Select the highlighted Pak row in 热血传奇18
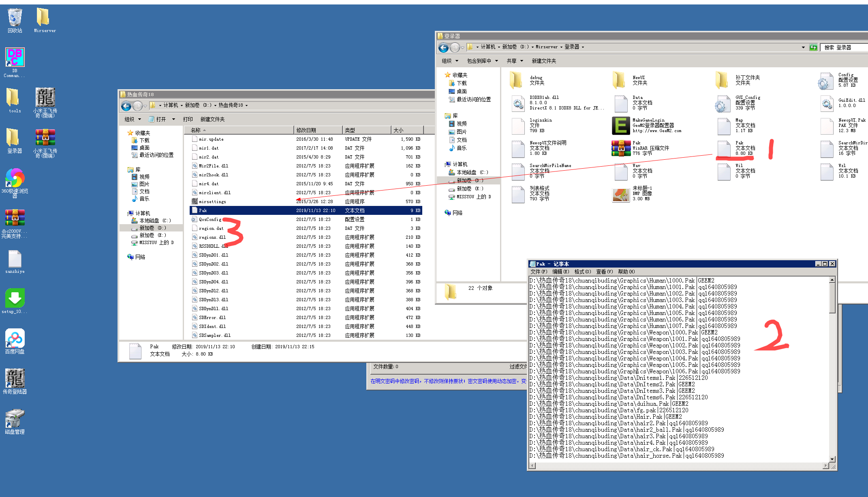 point(306,210)
